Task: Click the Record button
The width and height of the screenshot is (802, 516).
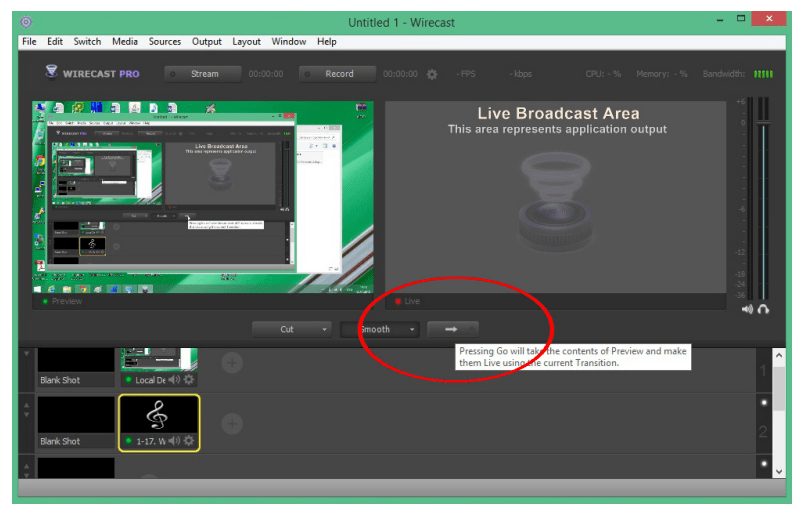Action: coord(338,74)
